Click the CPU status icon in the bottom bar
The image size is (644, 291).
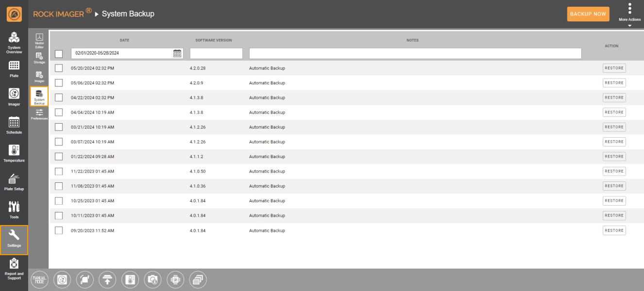[175, 279]
